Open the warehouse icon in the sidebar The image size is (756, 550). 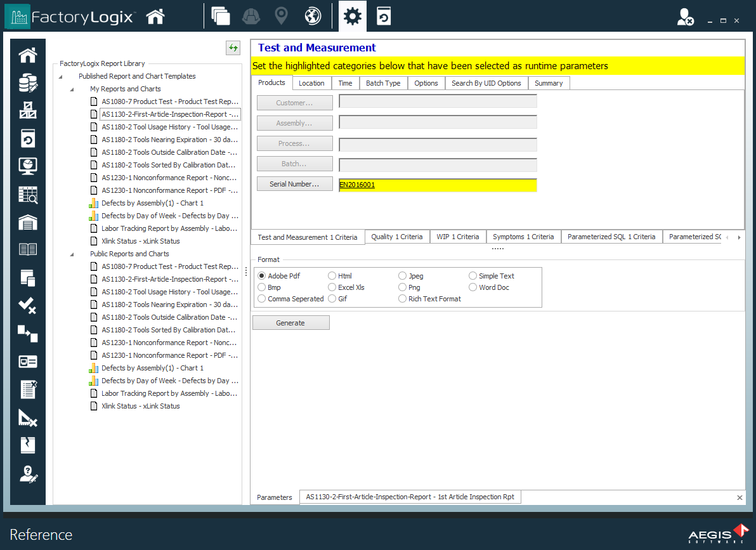coord(28,221)
